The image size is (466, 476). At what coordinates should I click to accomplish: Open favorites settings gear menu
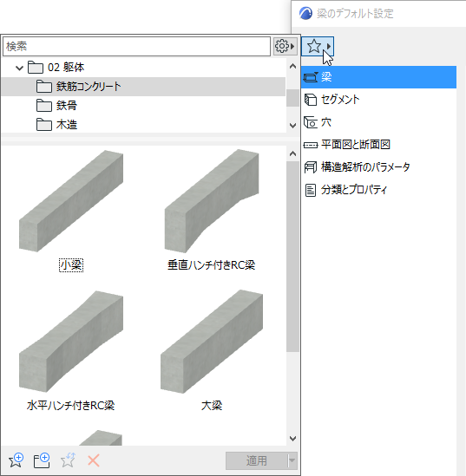click(285, 47)
